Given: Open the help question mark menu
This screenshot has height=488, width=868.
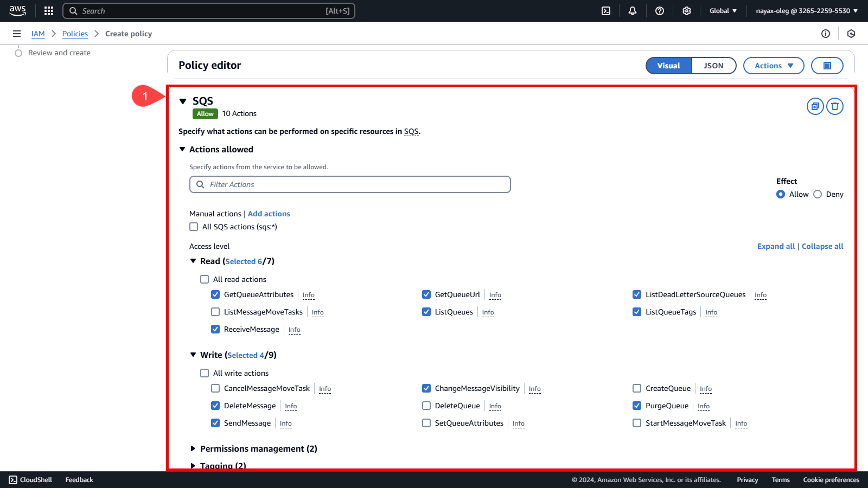Looking at the screenshot, I should pos(660,11).
